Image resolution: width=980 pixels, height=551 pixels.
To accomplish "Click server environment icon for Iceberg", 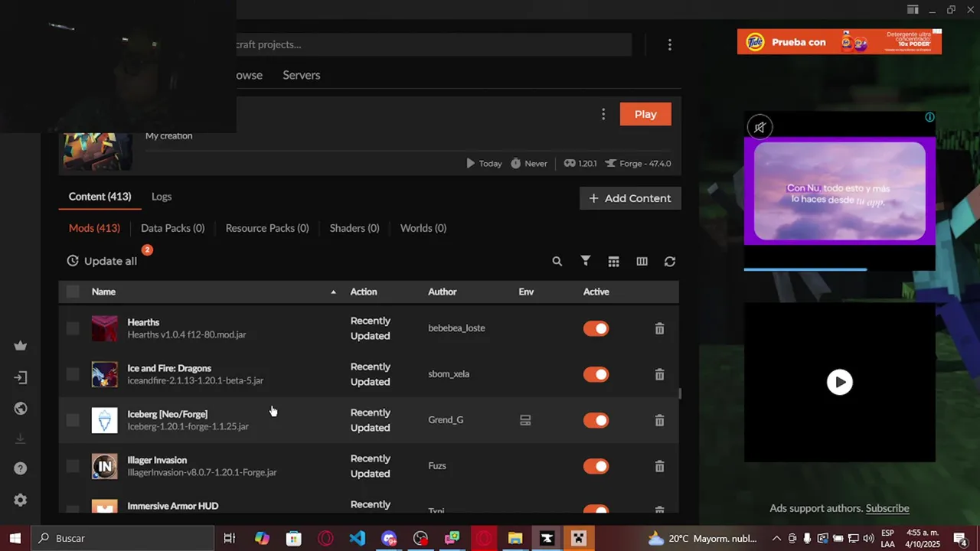I will pyautogui.click(x=525, y=420).
